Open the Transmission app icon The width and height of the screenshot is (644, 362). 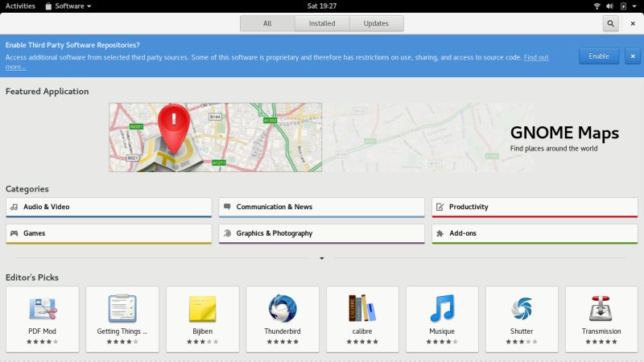[601, 308]
